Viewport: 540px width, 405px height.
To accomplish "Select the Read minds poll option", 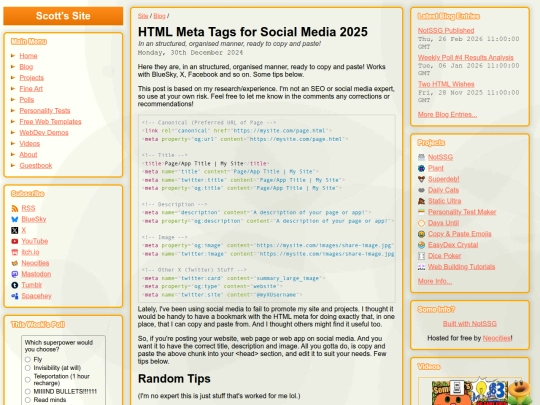I will pyautogui.click(x=28, y=400).
